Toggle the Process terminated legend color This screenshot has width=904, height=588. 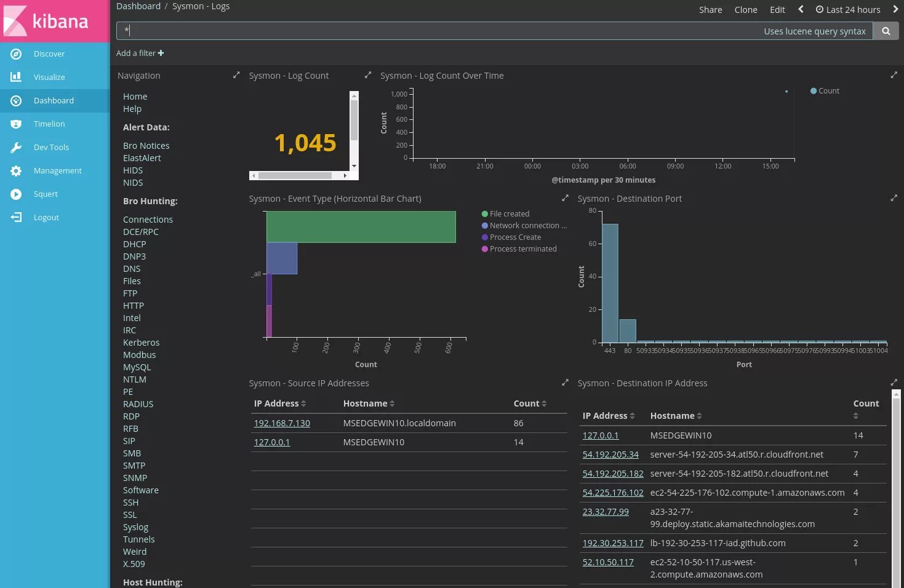485,249
